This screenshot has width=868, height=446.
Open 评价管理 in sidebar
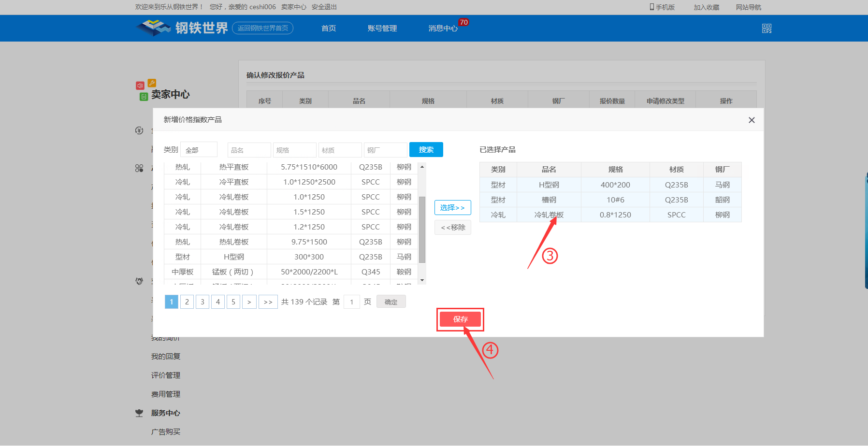click(x=166, y=375)
